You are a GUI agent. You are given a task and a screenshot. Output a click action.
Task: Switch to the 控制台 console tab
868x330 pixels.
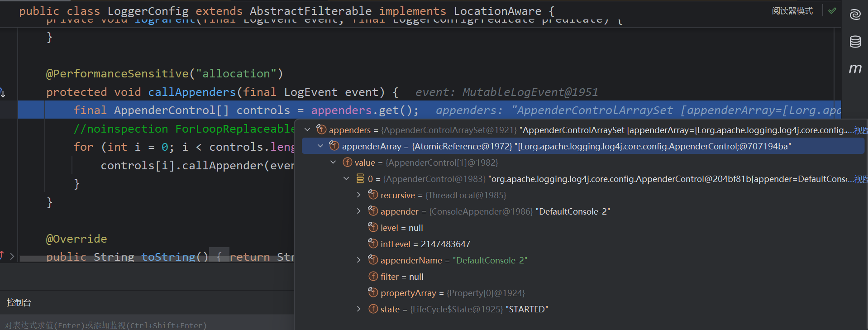(19, 302)
